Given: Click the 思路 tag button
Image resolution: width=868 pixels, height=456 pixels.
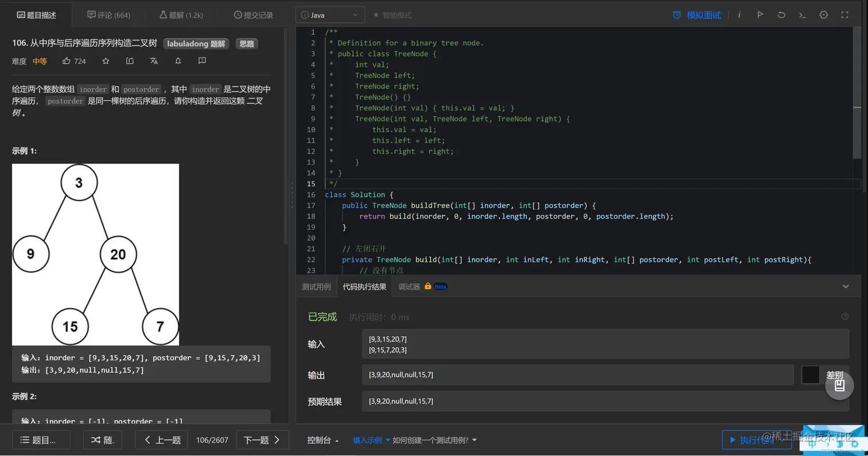Looking at the screenshot, I should coord(247,44).
